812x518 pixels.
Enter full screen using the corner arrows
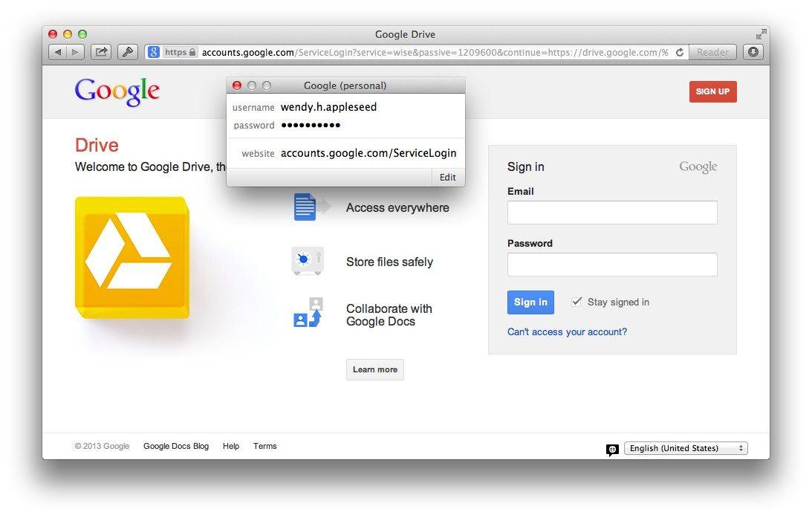pos(761,34)
